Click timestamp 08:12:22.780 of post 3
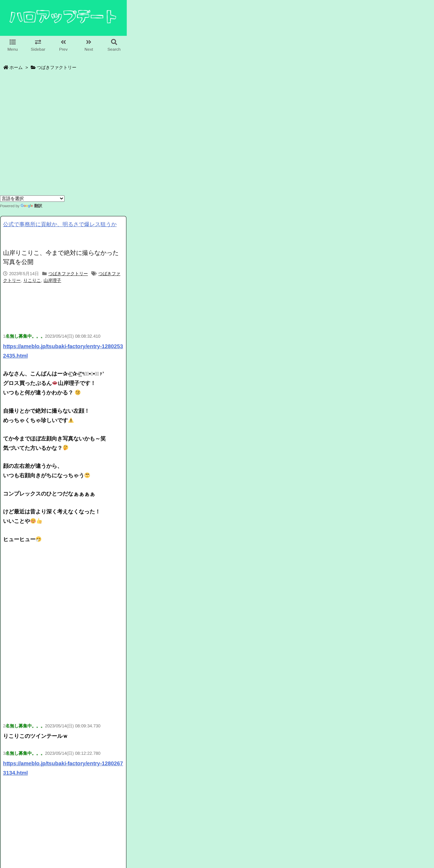This screenshot has height=868, width=434. pos(88,753)
